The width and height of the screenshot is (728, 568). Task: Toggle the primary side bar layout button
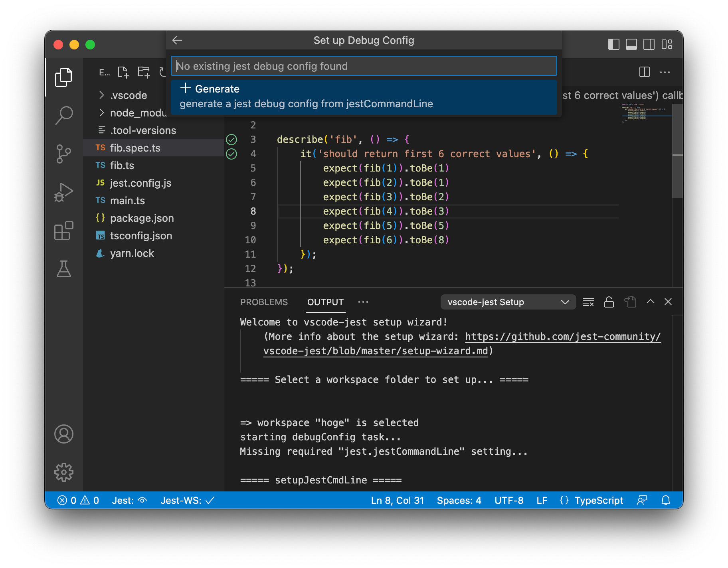(613, 44)
